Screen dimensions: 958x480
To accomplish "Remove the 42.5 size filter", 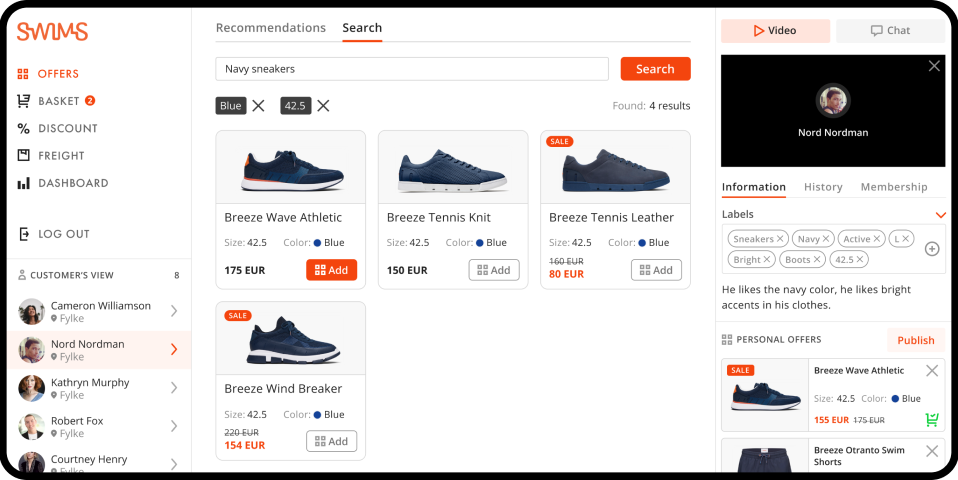I will 323,106.
